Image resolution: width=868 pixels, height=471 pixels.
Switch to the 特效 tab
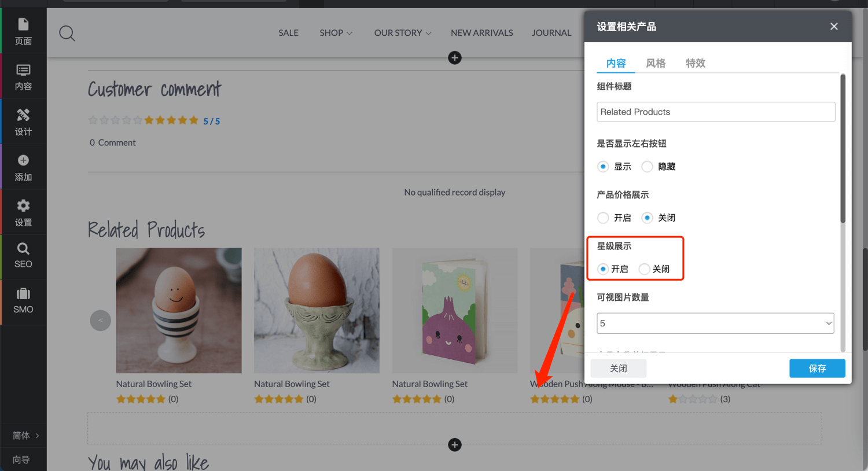pyautogui.click(x=695, y=63)
